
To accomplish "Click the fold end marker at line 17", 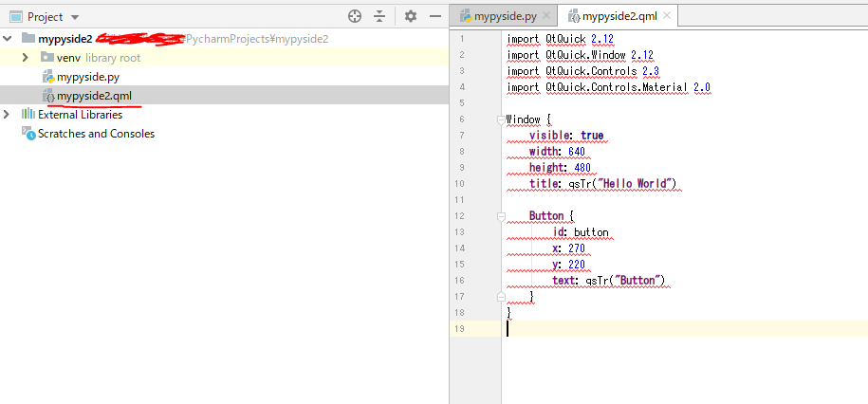I will point(502,297).
